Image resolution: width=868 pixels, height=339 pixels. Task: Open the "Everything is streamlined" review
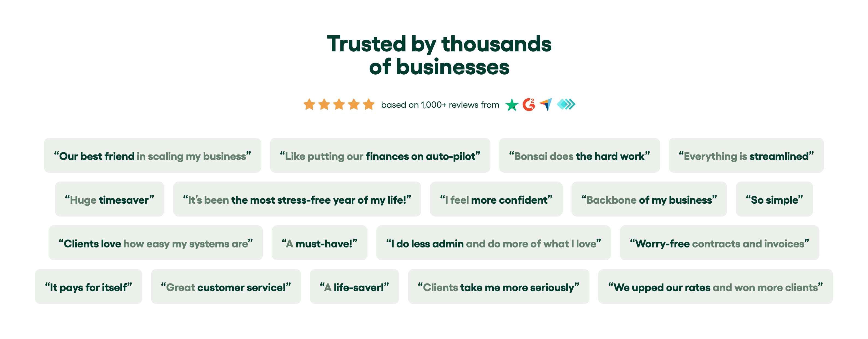click(746, 156)
